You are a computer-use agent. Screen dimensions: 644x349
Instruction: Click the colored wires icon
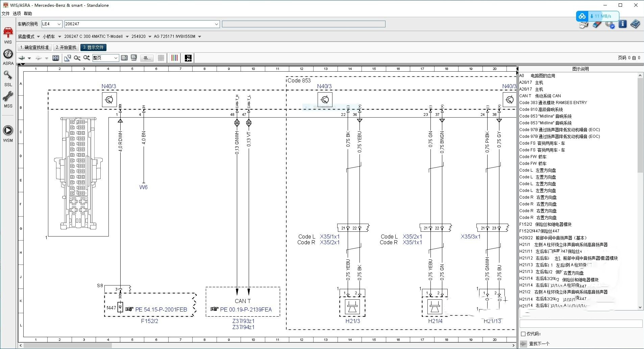pos(174,58)
